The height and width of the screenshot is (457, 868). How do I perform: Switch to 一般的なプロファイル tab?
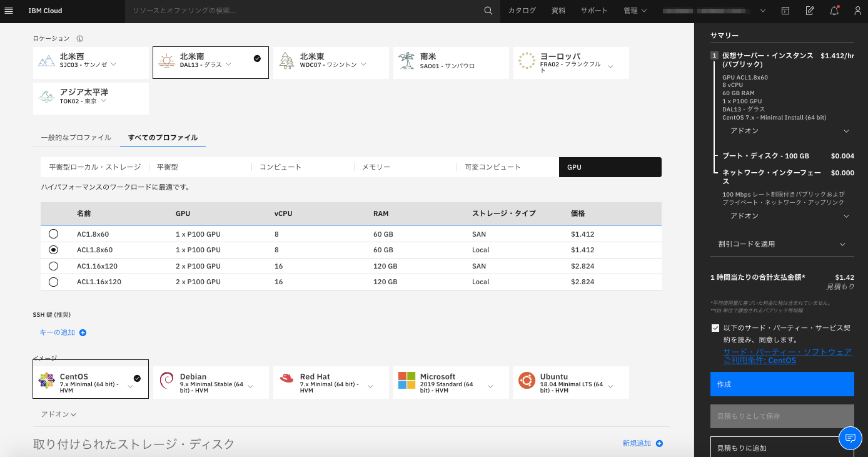coord(76,138)
